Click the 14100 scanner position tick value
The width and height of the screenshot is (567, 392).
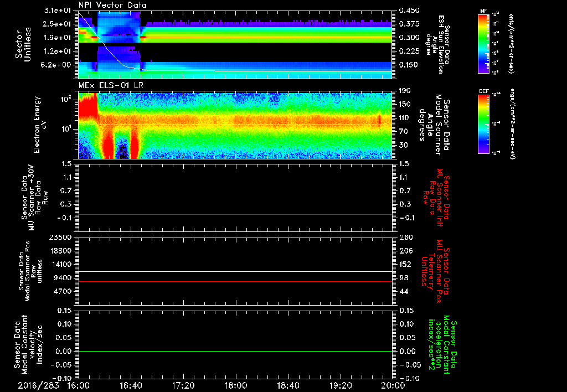tap(61, 264)
